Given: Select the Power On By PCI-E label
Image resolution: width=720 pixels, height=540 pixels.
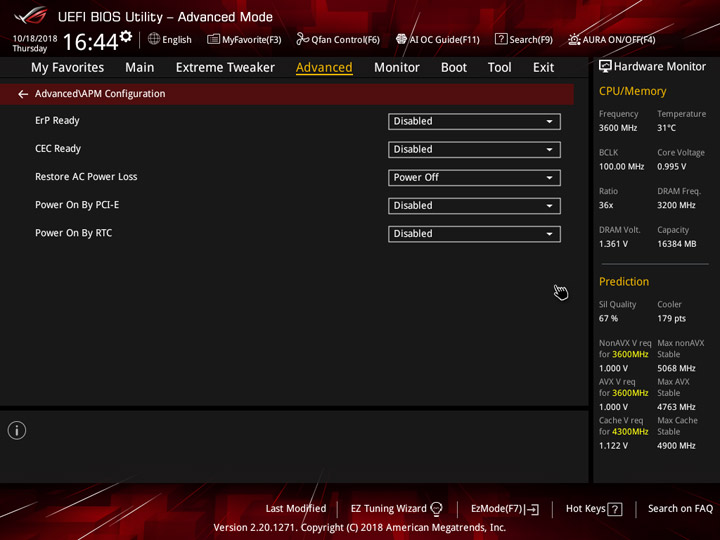Looking at the screenshot, I should [77, 205].
